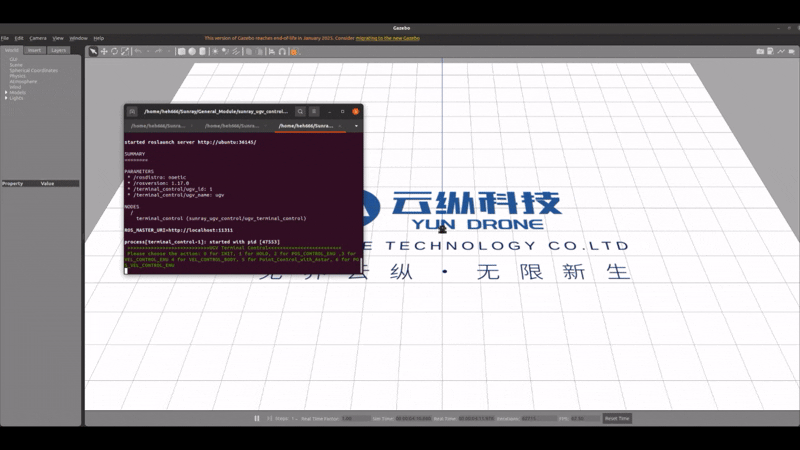Click the Value column header
This screenshot has height=450, width=800.
tap(47, 184)
